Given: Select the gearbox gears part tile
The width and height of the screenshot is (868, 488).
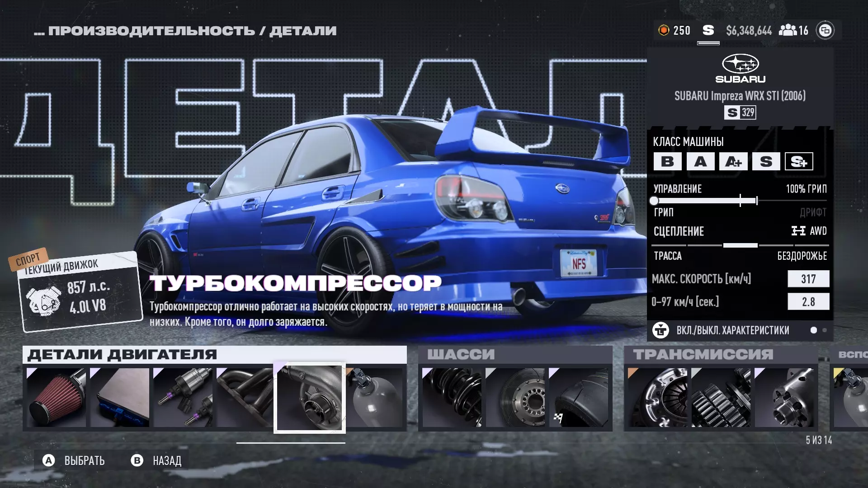Looking at the screenshot, I should [721, 397].
